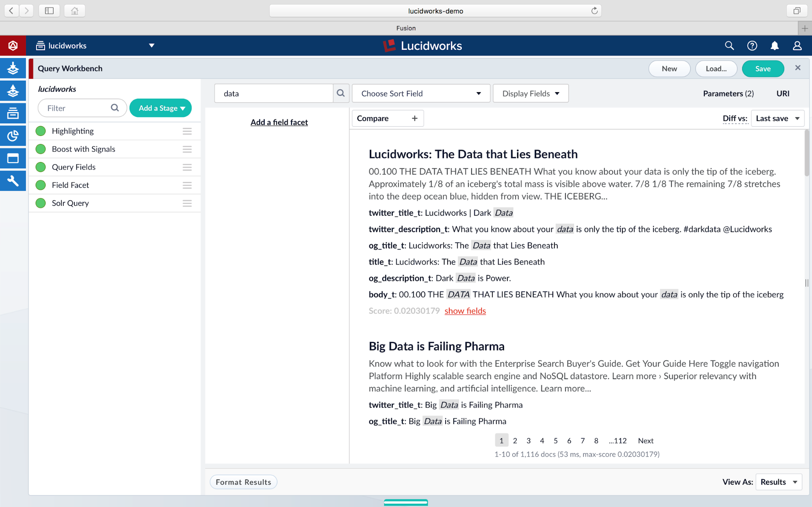The image size is (812, 507).
Task: Select page 2 in results pagination
Action: coord(514,440)
